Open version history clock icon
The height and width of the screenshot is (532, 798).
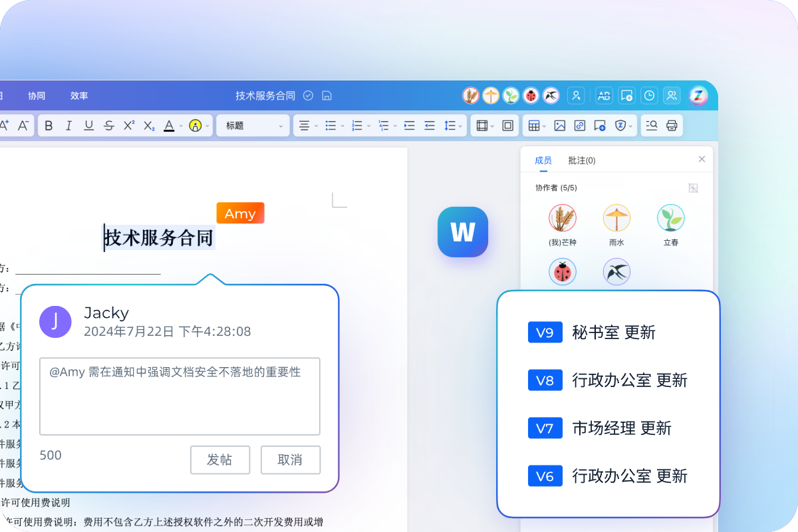(648, 96)
